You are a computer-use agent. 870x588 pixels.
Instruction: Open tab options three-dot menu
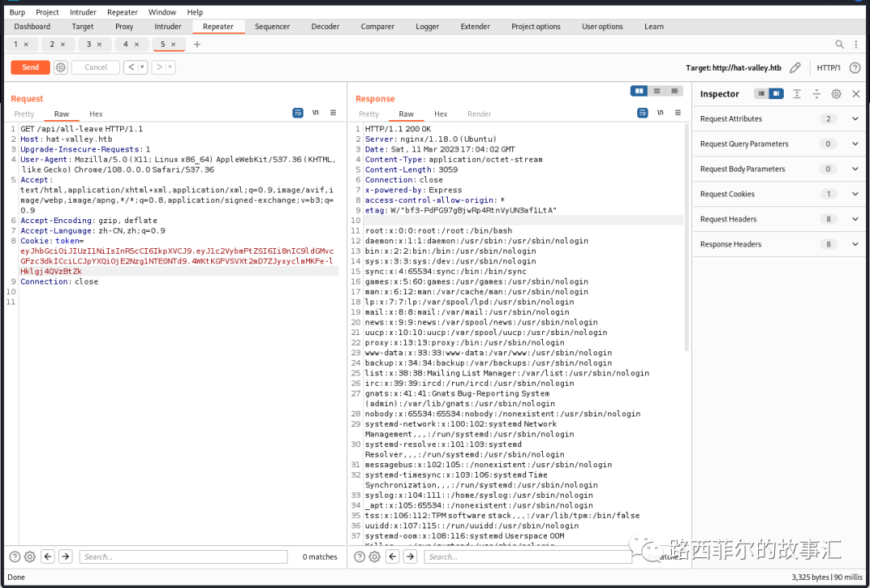tap(856, 44)
